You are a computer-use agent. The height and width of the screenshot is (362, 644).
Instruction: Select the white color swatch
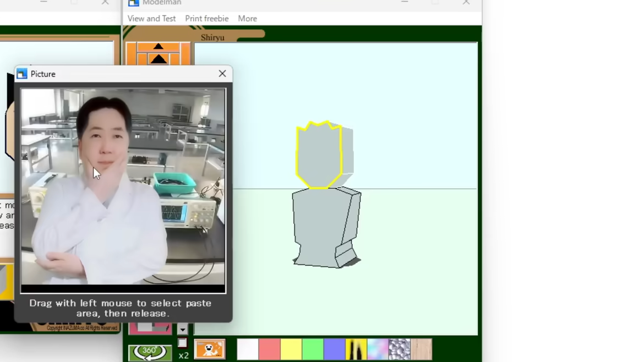click(x=248, y=349)
